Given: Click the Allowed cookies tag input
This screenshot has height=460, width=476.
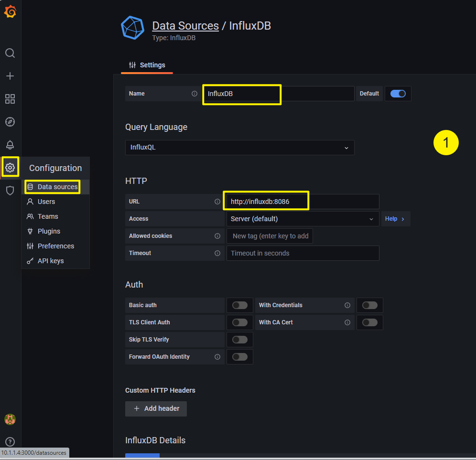Looking at the screenshot, I should 270,236.
